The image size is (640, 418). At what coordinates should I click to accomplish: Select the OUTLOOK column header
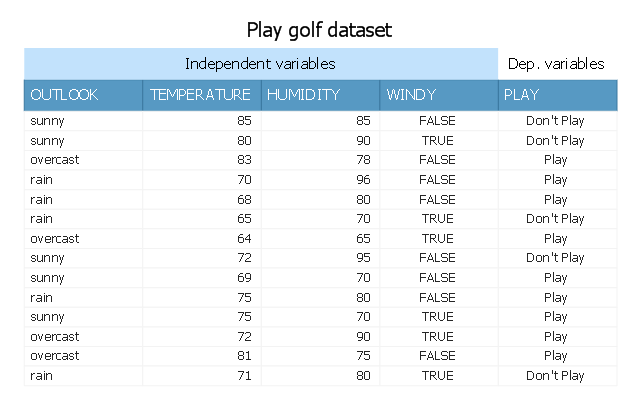point(65,95)
